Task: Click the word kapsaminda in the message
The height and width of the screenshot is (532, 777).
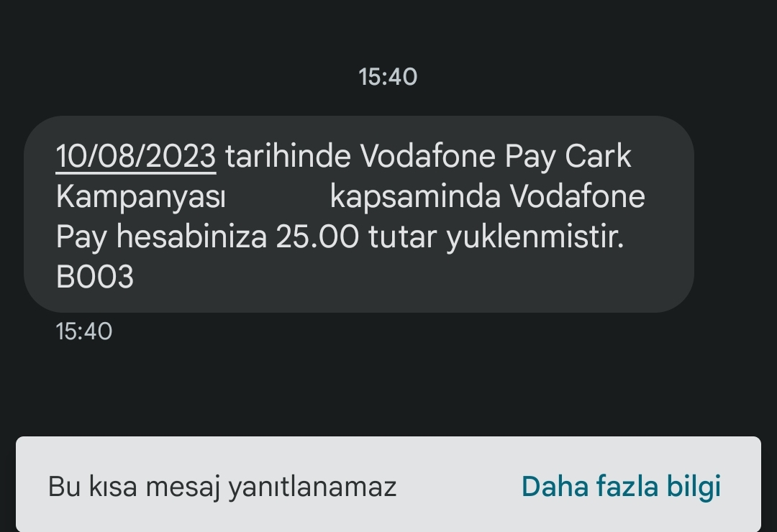Action: coord(415,198)
